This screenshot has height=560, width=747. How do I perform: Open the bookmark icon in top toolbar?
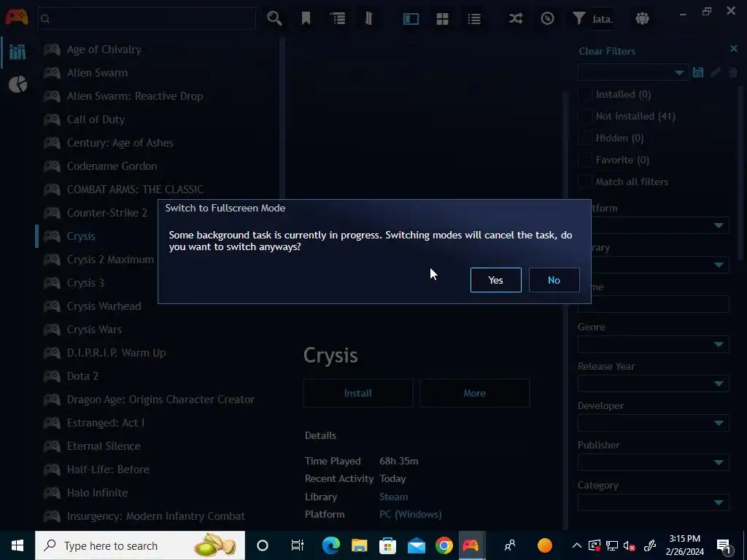point(306,18)
